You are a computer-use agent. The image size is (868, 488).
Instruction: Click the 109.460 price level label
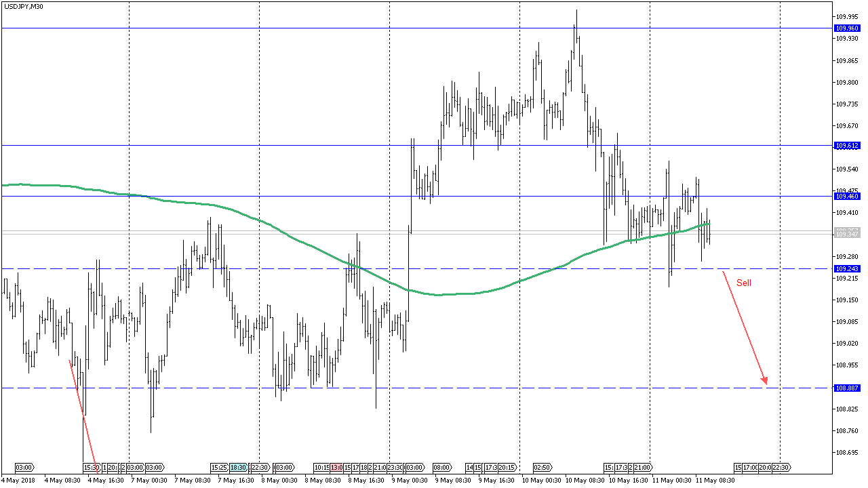(846, 197)
